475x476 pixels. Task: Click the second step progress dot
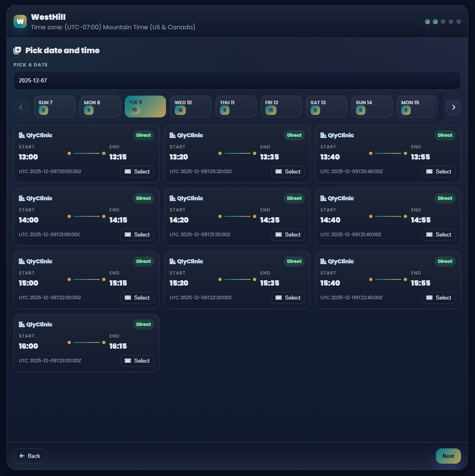[x=435, y=21]
